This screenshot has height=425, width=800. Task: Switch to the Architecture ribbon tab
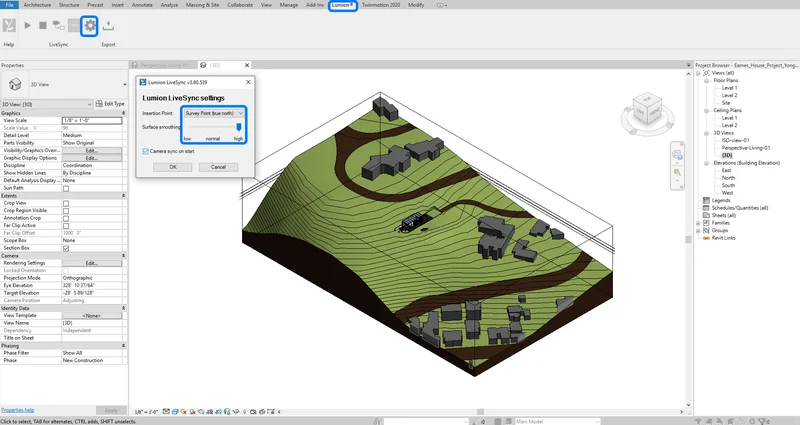tap(37, 5)
